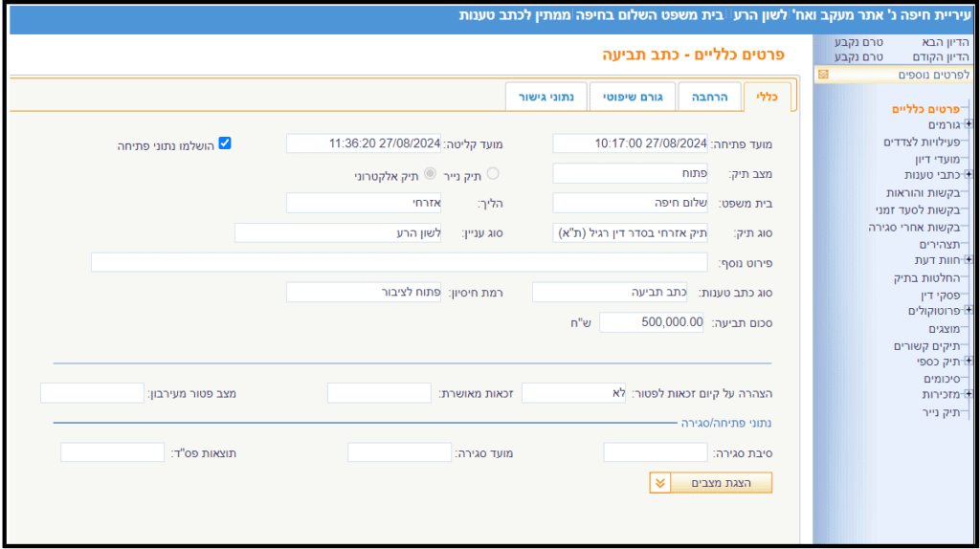Open the נתוני גישור tab

tap(546, 97)
